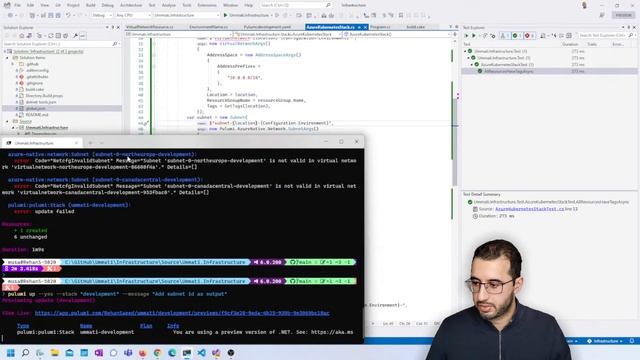This screenshot has width=640, height=360.
Task: Click the save all icon in toolbar
Action: tap(58, 16)
